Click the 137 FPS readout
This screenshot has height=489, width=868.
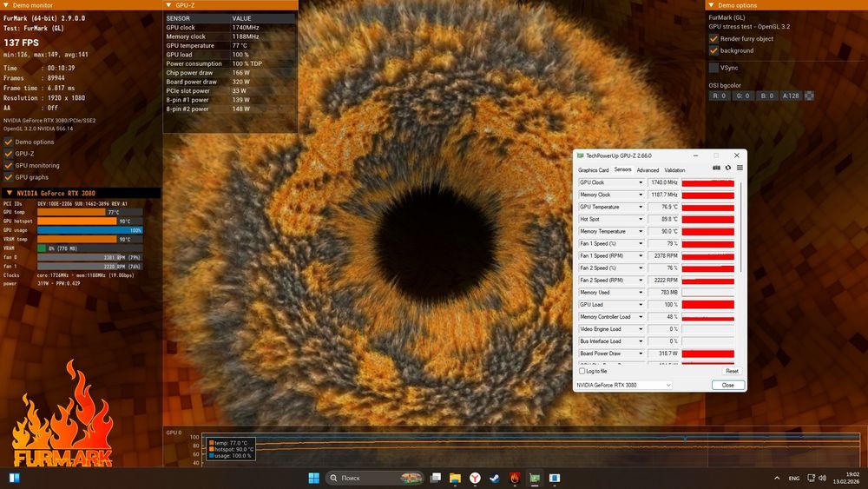tap(21, 43)
